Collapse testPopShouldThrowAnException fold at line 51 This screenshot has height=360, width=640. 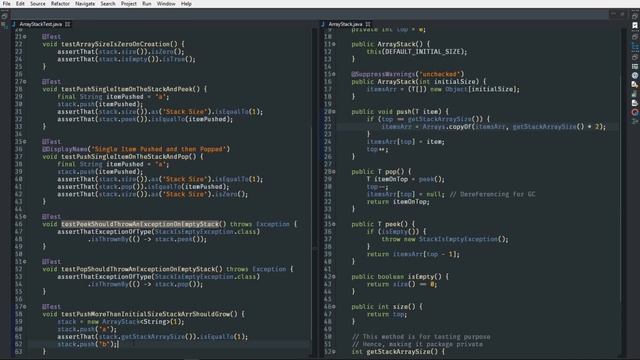pos(25,262)
